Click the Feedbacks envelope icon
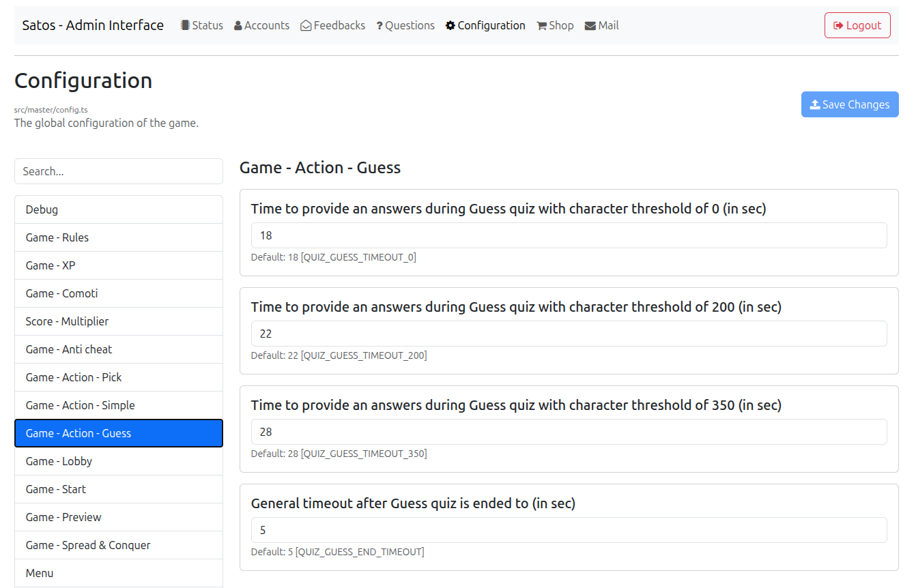916x588 pixels. 306,26
